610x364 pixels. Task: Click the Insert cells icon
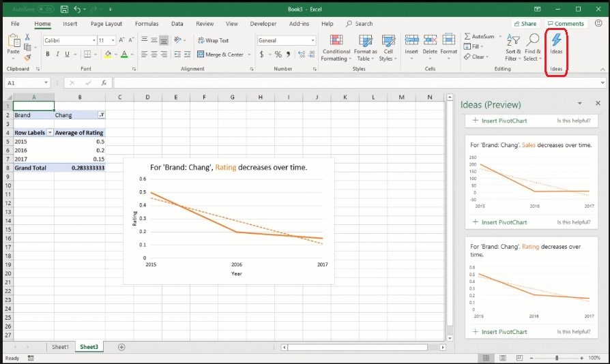click(x=411, y=40)
